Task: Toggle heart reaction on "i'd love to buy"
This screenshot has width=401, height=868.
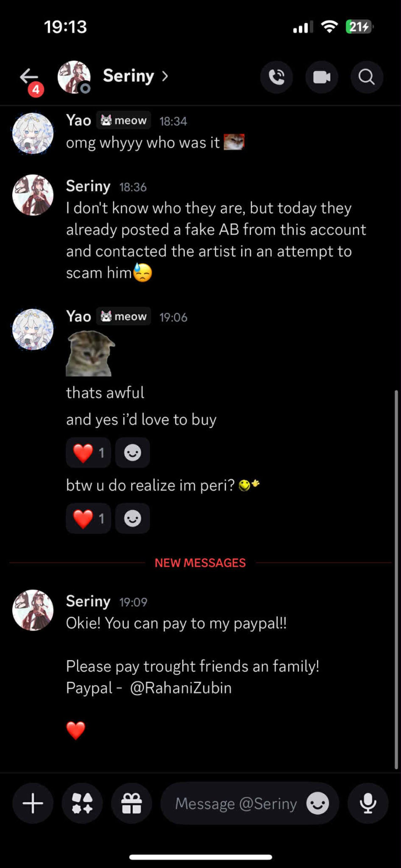Action: pos(88,453)
